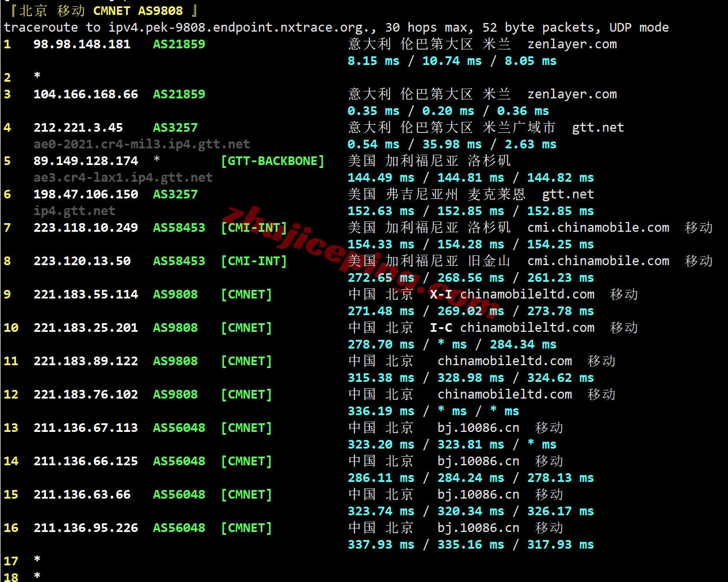This screenshot has height=582, width=728.
Task: Click AS9808 on hop 11
Action: (176, 361)
